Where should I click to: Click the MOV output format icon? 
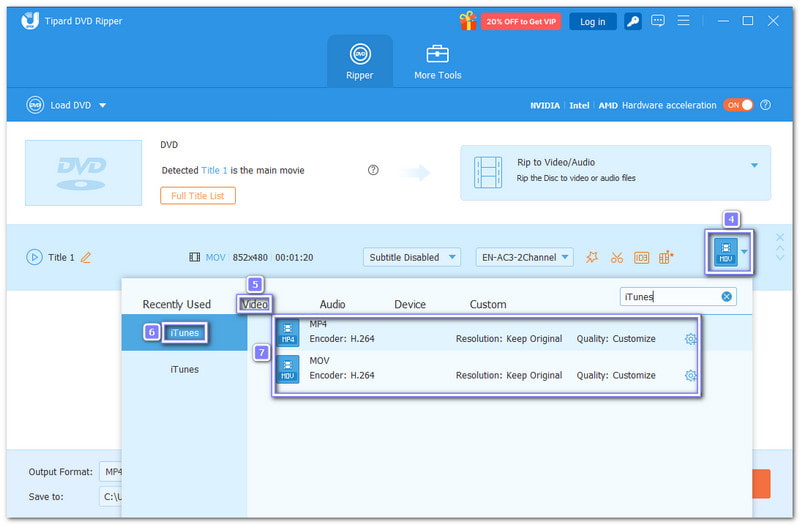tap(726, 256)
